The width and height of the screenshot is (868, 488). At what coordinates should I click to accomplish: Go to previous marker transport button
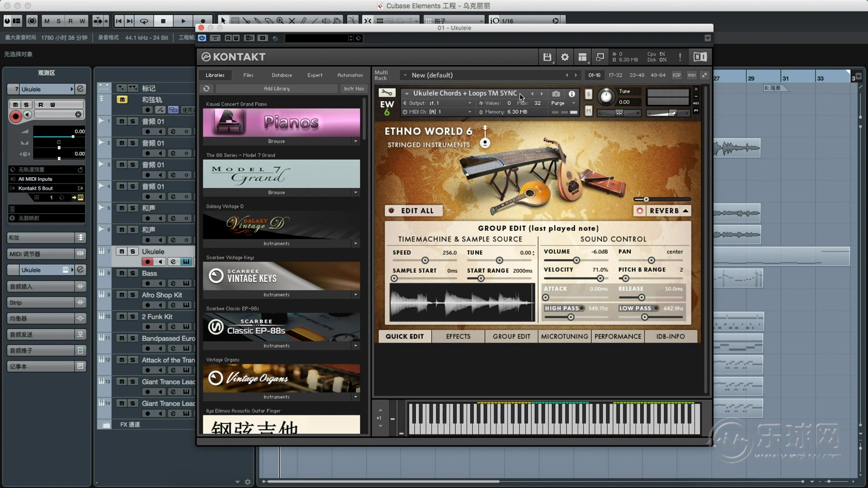pyautogui.click(x=119, y=21)
